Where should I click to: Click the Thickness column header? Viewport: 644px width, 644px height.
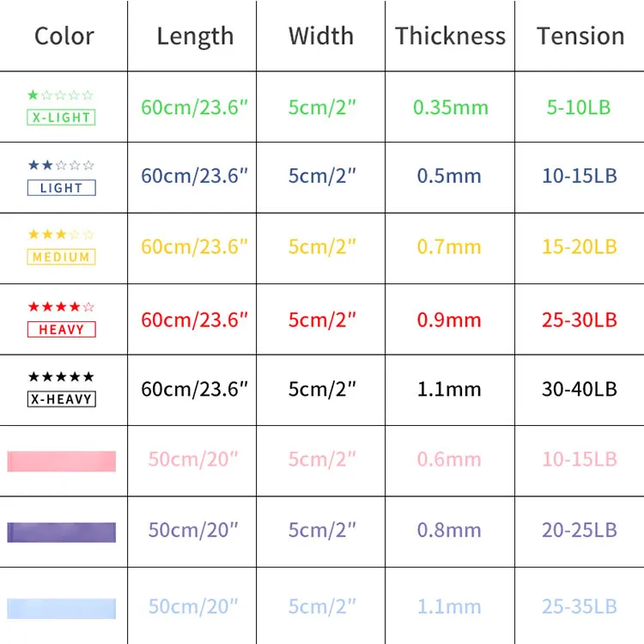point(450,36)
